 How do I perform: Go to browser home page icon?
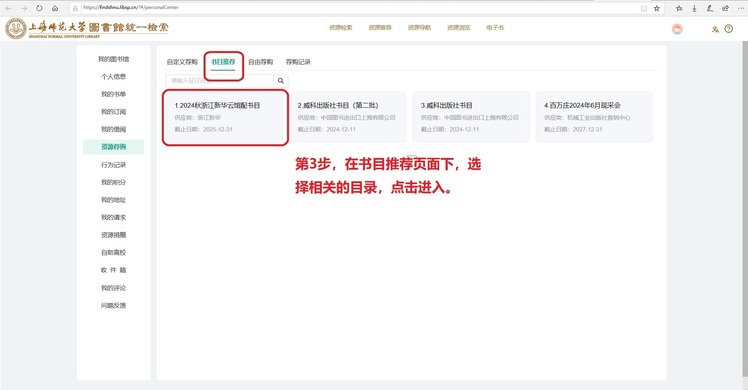[55, 8]
